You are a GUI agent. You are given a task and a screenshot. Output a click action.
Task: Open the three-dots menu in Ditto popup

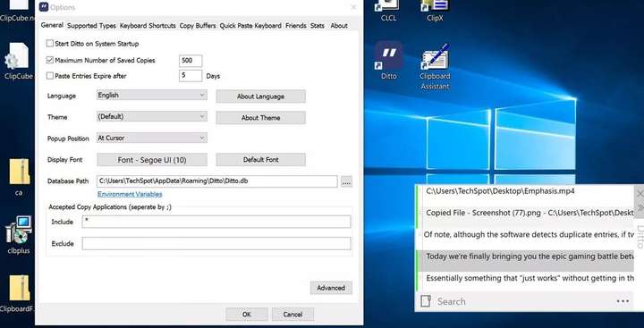[x=623, y=301]
